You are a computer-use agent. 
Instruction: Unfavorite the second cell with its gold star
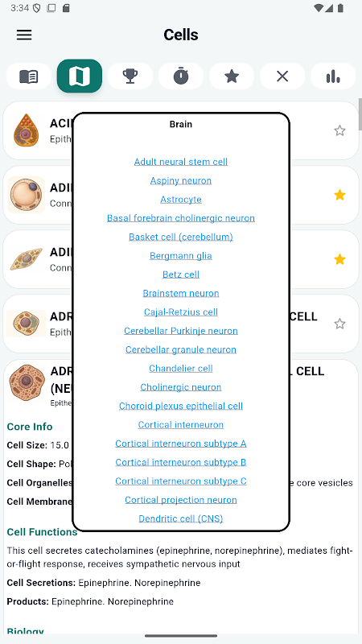[x=339, y=195]
